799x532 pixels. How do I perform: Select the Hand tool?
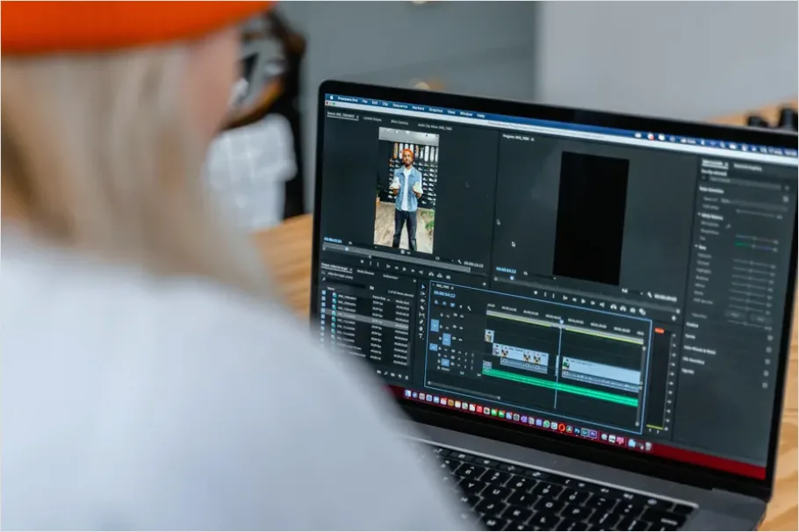(x=421, y=328)
